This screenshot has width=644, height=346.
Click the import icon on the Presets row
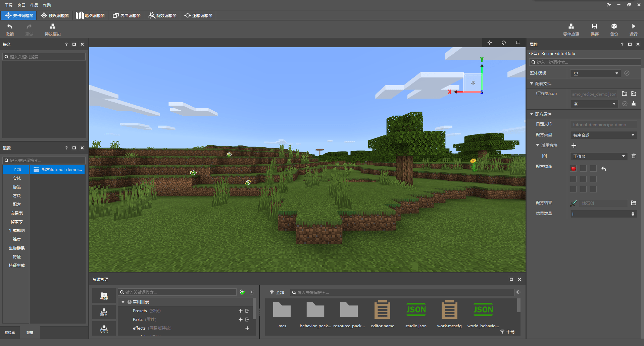pos(247,311)
